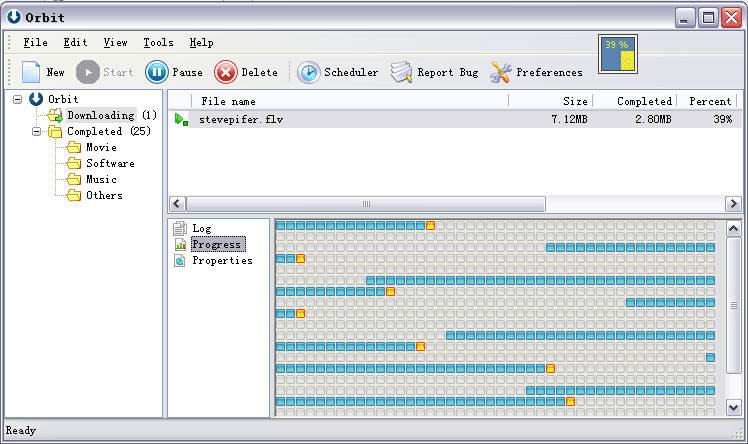Open the Tools menu
The width and height of the screenshot is (748, 444).
point(157,43)
